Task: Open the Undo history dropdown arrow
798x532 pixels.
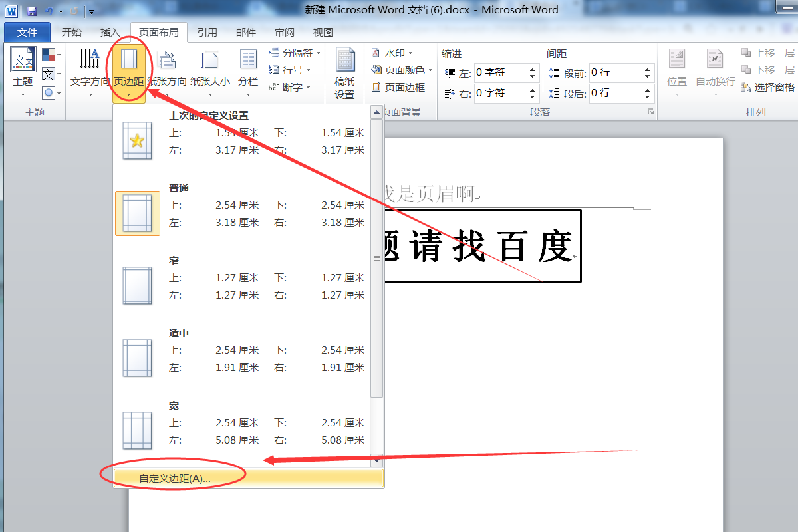Action: 60,11
